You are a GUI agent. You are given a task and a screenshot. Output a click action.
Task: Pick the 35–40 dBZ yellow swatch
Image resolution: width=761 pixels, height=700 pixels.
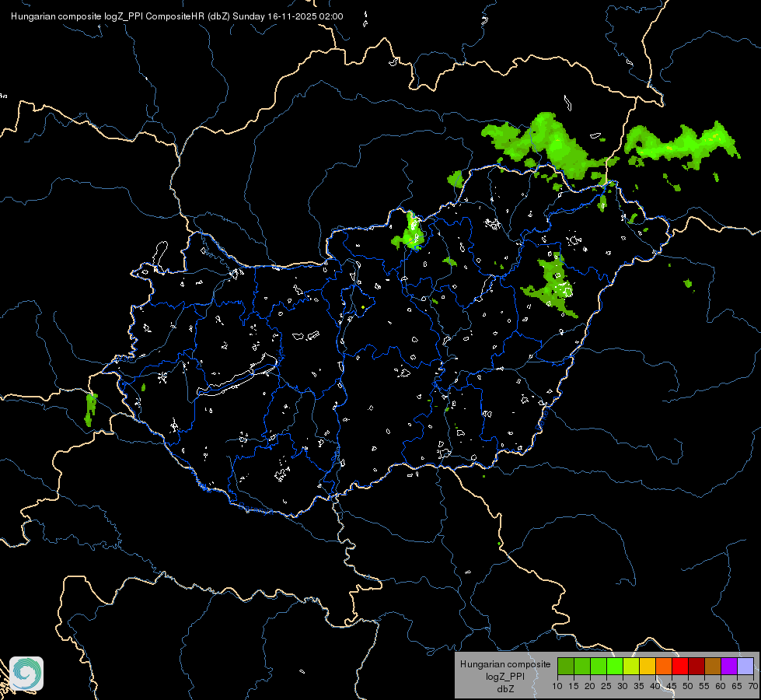[648, 666]
